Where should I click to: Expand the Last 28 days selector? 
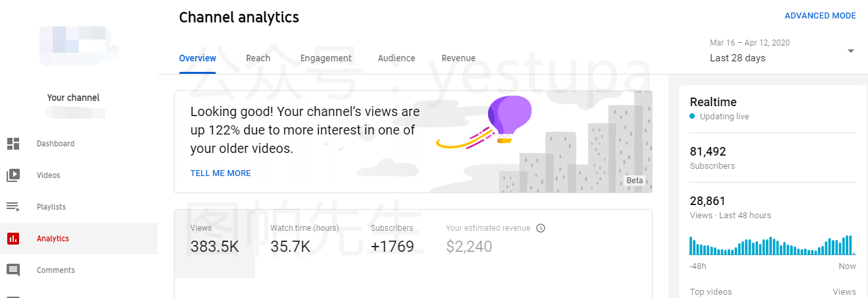[738, 58]
